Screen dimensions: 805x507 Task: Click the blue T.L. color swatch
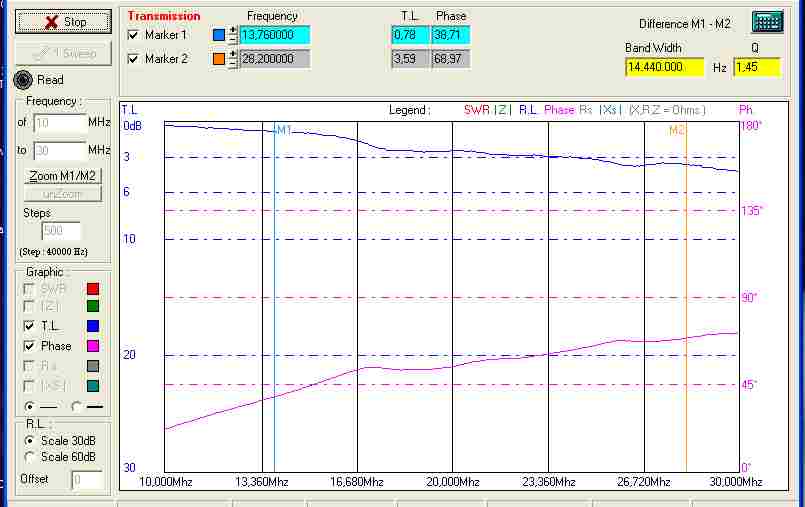tap(93, 326)
